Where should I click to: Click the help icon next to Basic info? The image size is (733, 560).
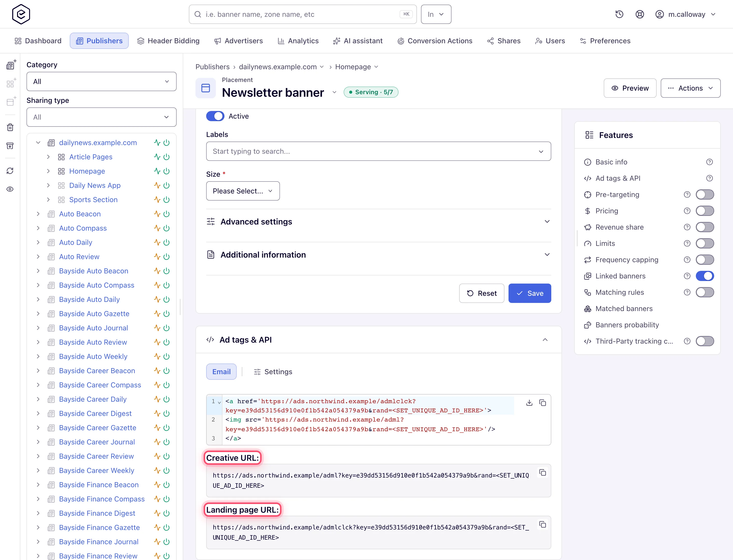[709, 162]
